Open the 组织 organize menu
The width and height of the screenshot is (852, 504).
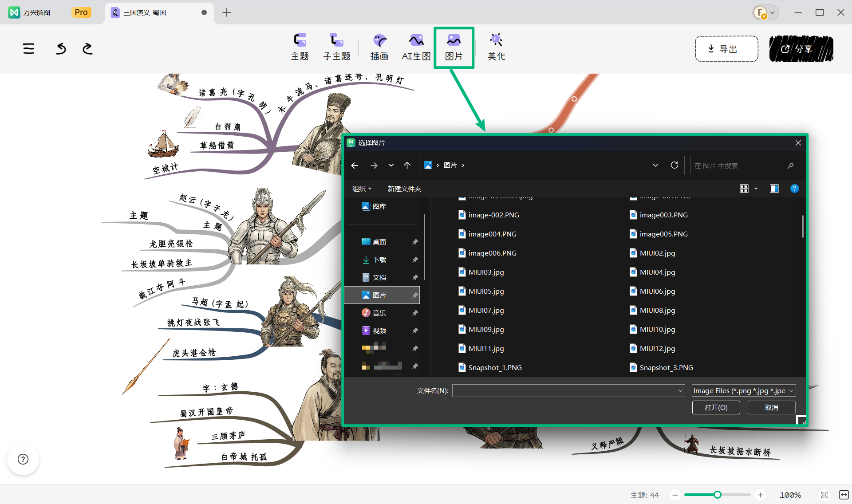pyautogui.click(x=362, y=189)
